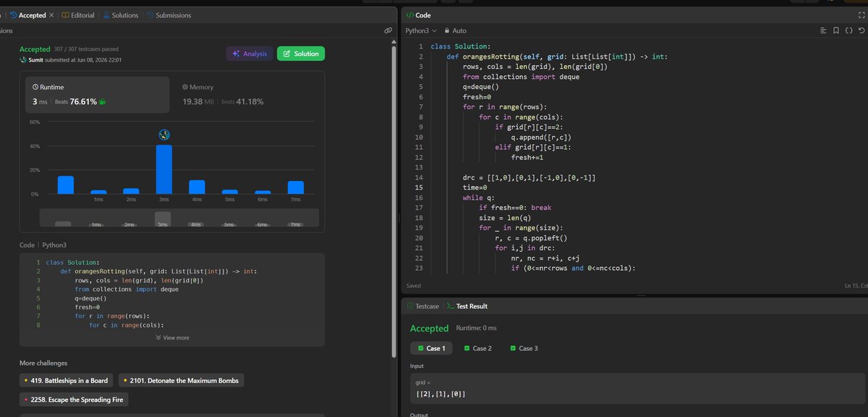Select the Case 3 result

(x=523, y=348)
